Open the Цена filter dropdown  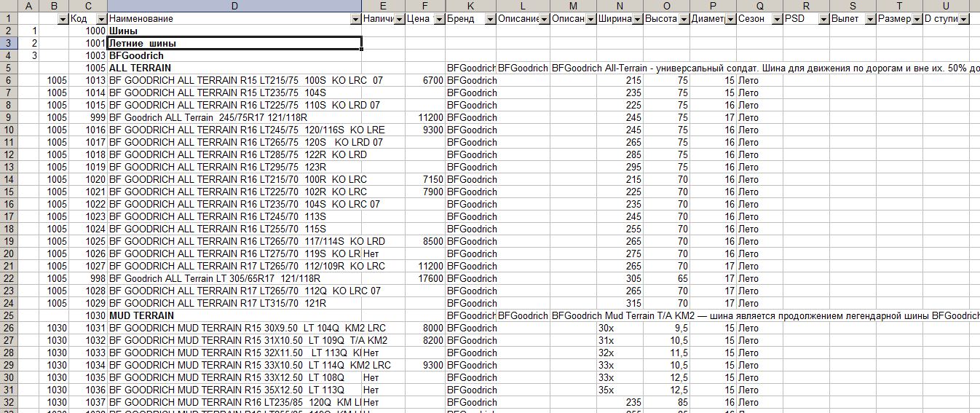(x=439, y=19)
